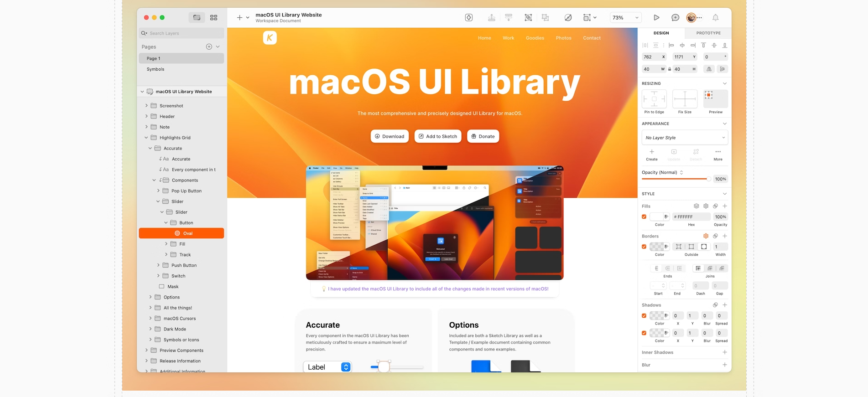Click the fill color white swatch
Image resolution: width=868 pixels, height=397 pixels.
tap(656, 217)
